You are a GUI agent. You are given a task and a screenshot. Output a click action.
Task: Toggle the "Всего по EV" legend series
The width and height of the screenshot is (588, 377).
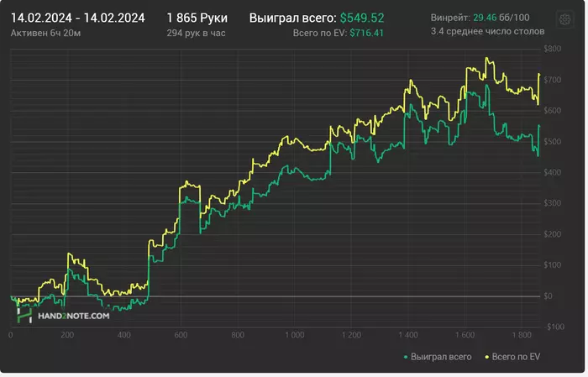point(512,357)
